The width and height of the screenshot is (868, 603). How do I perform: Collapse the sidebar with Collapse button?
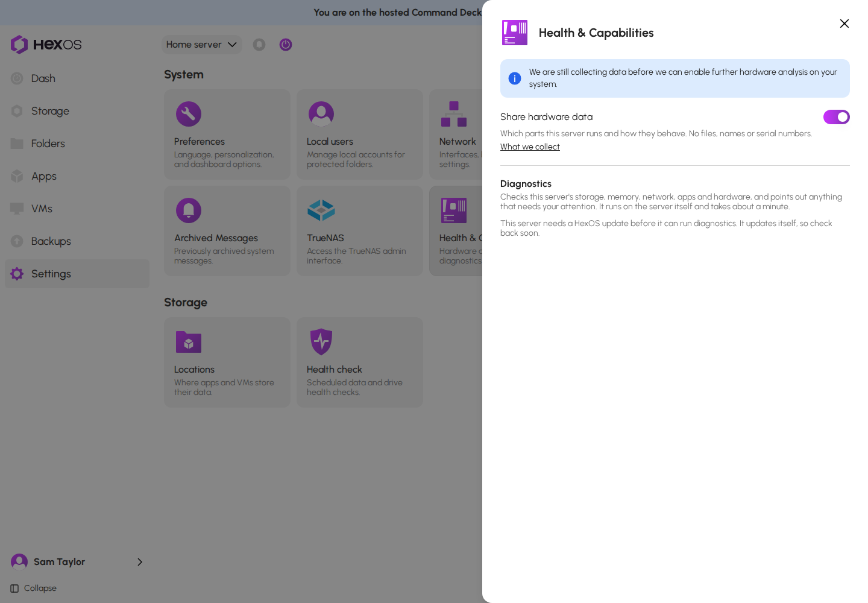(x=34, y=589)
